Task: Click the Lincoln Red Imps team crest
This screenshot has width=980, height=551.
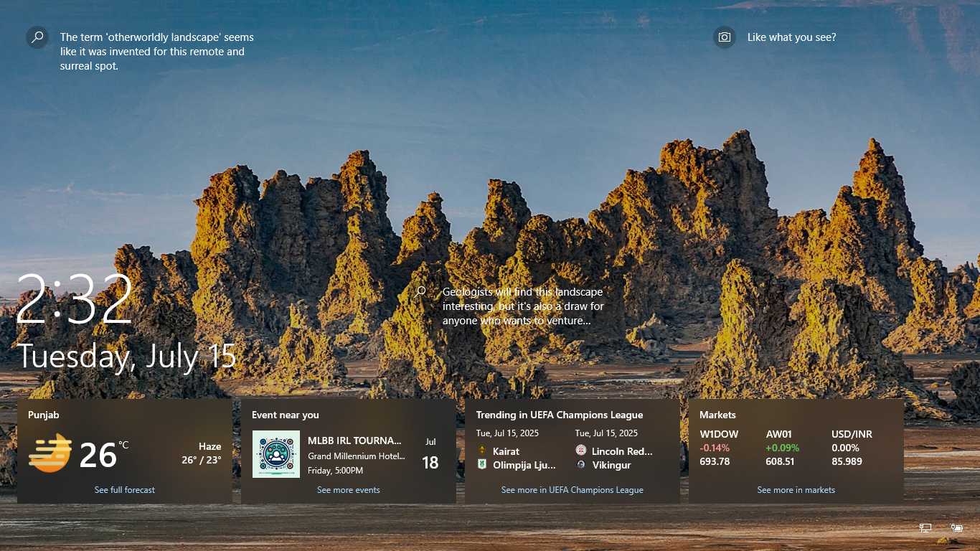Action: coord(581,451)
